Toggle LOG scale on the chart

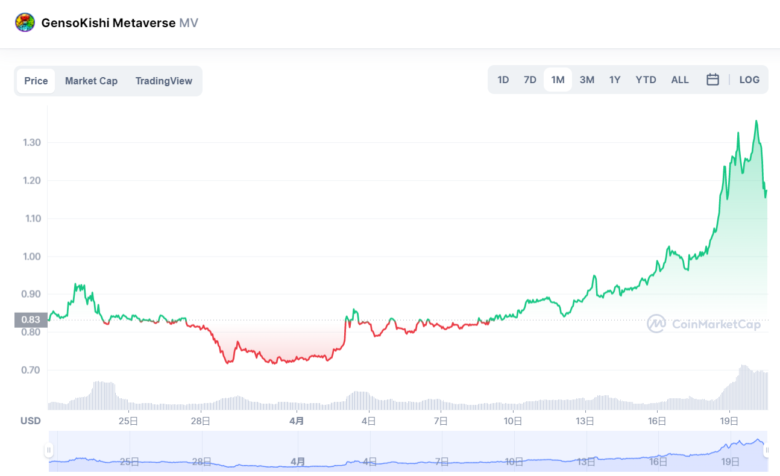click(749, 80)
